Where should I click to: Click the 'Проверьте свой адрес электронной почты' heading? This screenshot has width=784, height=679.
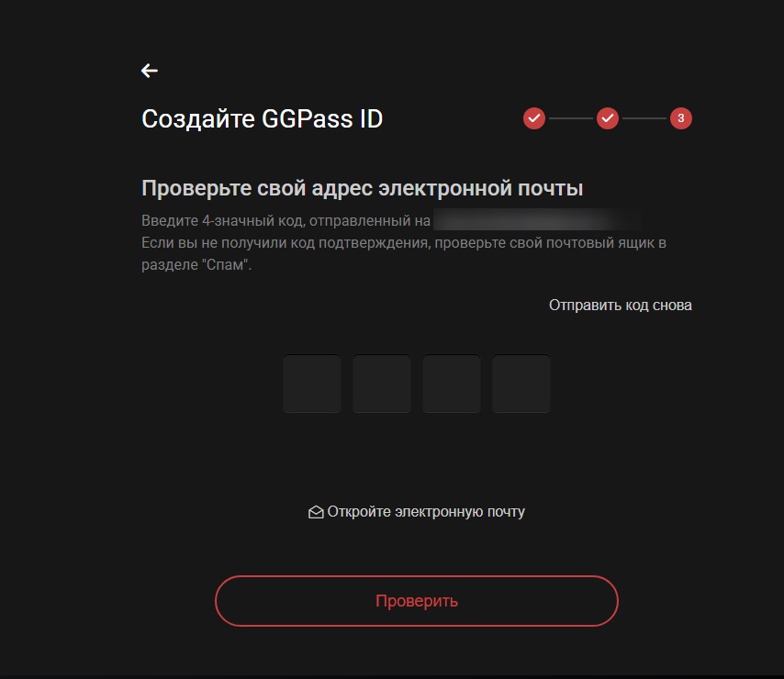coord(363,189)
